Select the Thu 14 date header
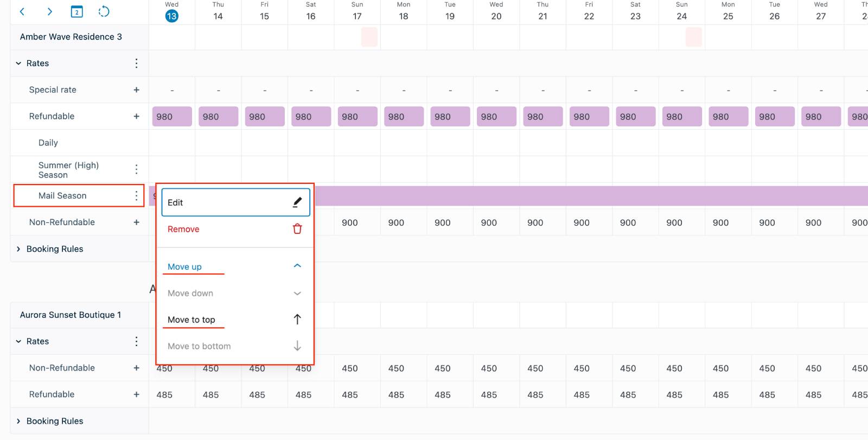Screen dimensions: 868x440 (x=218, y=12)
